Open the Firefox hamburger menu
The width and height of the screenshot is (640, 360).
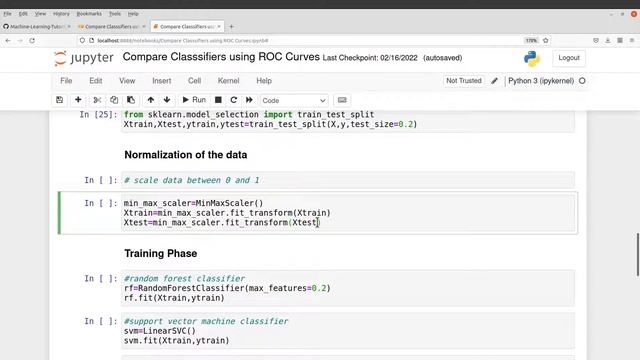(632, 40)
